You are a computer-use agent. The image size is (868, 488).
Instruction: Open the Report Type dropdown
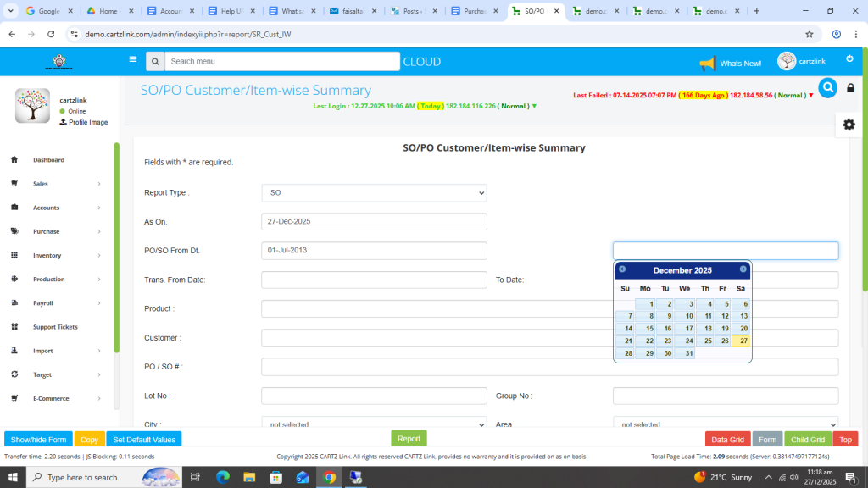pos(374,193)
